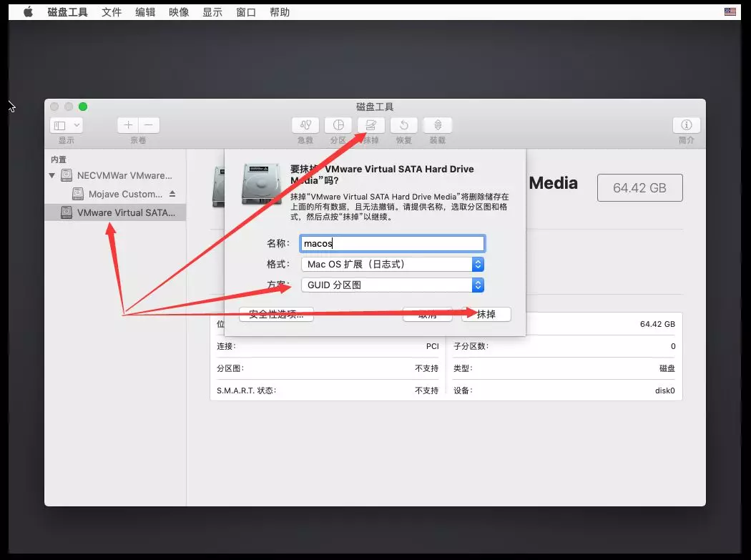Click the Partition 分区 toolbar icon

pyautogui.click(x=338, y=125)
